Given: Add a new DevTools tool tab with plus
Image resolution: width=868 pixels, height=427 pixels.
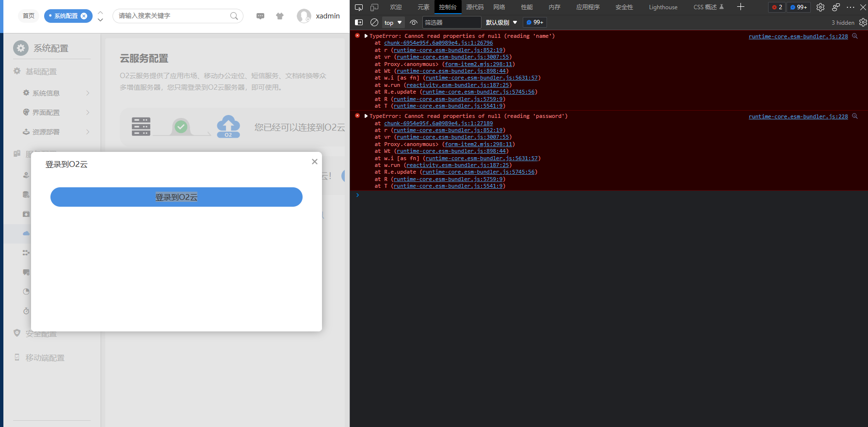Looking at the screenshot, I should pyautogui.click(x=740, y=7).
